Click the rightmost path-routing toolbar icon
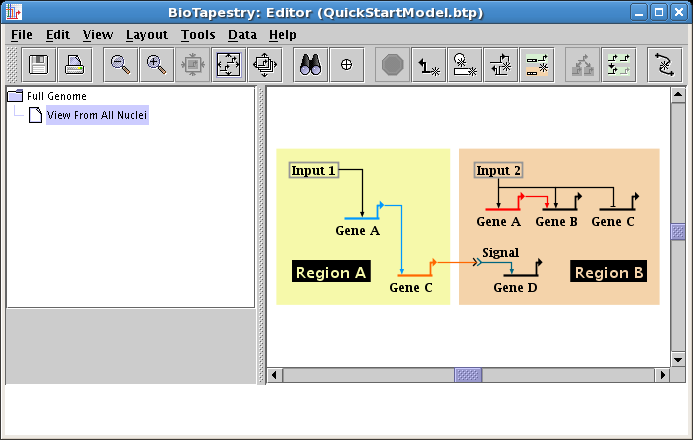 pos(664,64)
